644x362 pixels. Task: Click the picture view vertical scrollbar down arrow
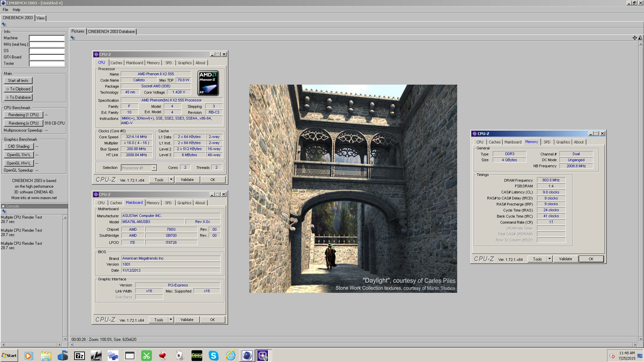pyautogui.click(x=640, y=339)
